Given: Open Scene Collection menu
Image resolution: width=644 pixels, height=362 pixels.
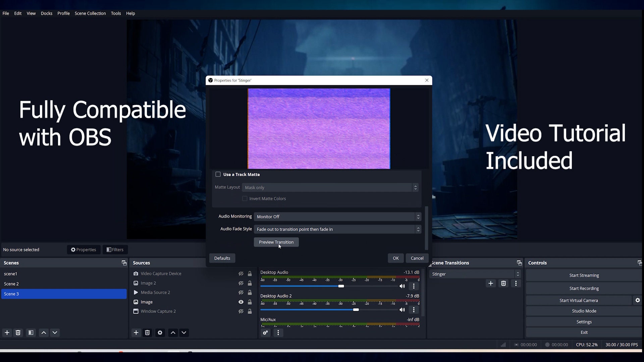Looking at the screenshot, I should 90,13.
